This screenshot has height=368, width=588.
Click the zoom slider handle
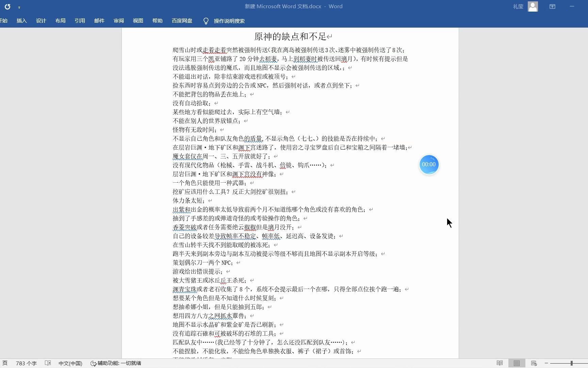tap(572, 363)
